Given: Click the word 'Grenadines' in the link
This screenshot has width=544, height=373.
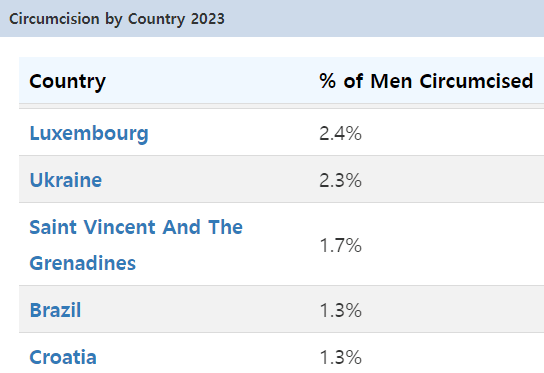Looking at the screenshot, I should [x=83, y=263].
